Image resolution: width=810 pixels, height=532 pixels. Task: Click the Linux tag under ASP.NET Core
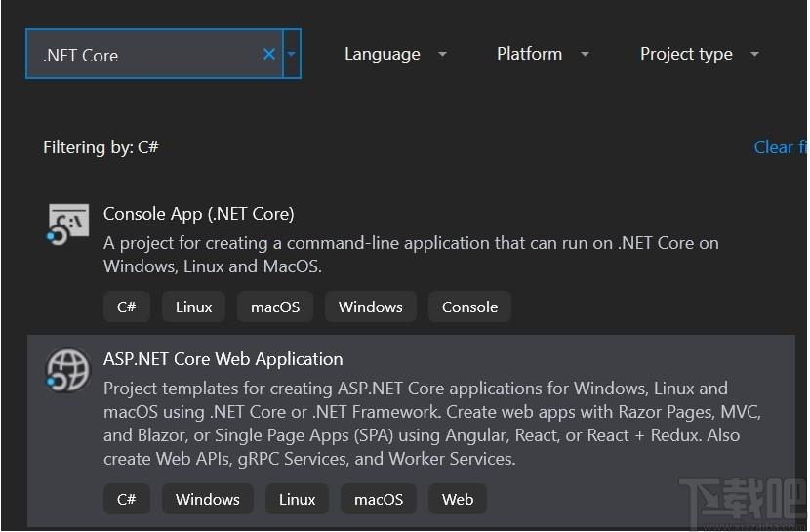click(297, 499)
